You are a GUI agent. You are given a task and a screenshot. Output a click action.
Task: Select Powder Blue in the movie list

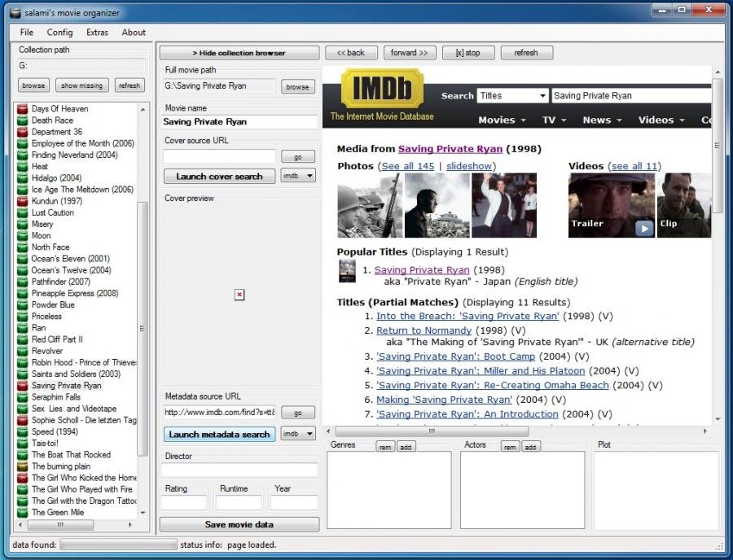(53, 305)
